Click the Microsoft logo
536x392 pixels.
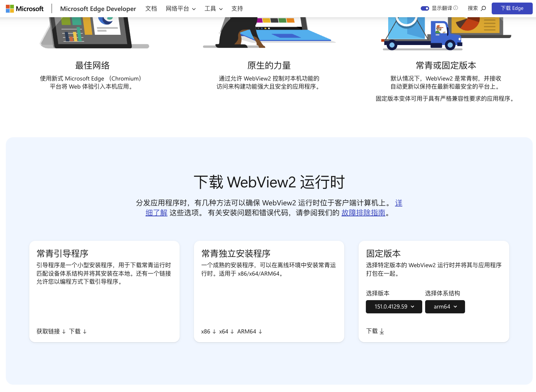[25, 8]
